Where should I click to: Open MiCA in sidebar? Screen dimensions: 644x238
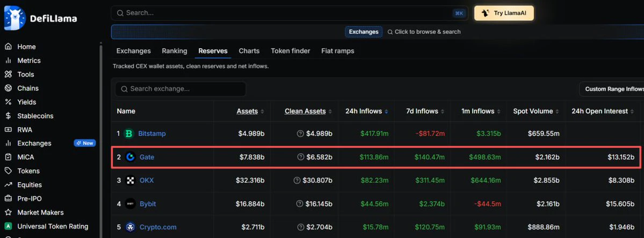click(25, 157)
